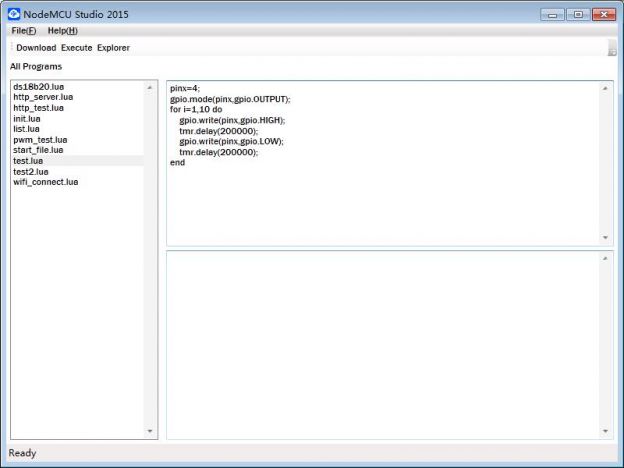This screenshot has width=624, height=468.
Task: Click the Ready status bar text
Action: (x=22, y=453)
